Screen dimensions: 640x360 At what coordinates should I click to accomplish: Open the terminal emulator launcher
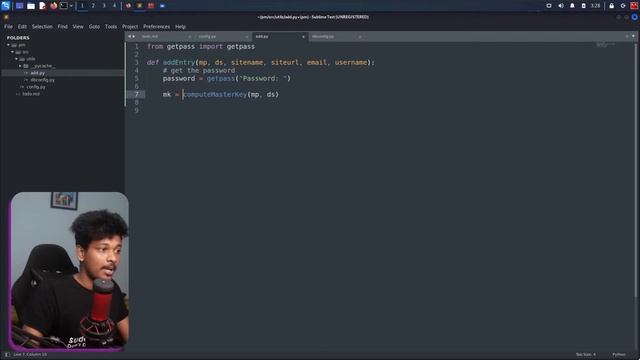[x=64, y=6]
